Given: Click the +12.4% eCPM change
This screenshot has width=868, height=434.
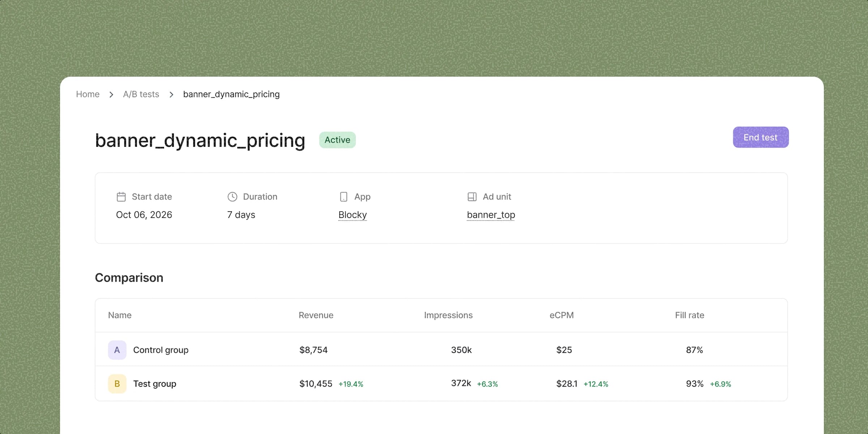Looking at the screenshot, I should click(x=596, y=384).
